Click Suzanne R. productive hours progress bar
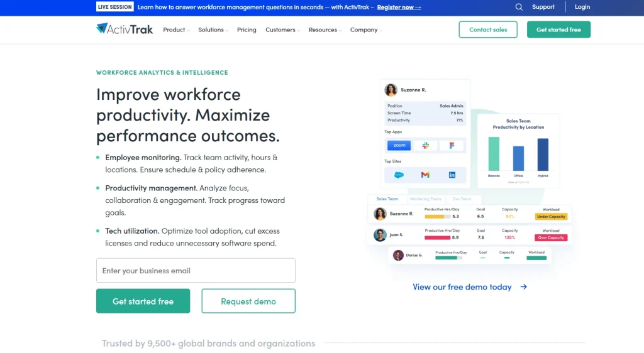Image resolution: width=644 pixels, height=353 pixels. (438, 217)
